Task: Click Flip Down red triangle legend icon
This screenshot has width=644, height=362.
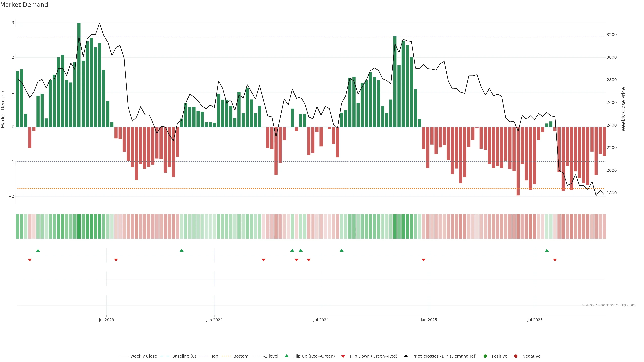Action: 343,356
